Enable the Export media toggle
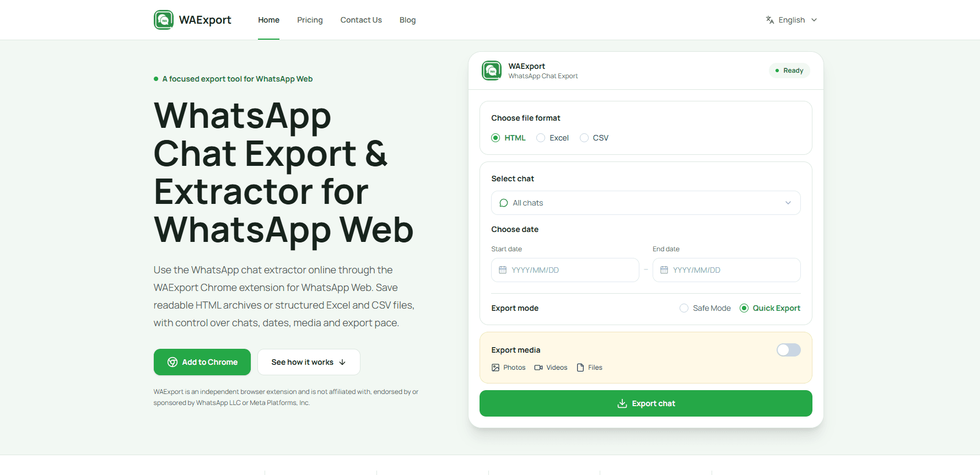Image resolution: width=980 pixels, height=475 pixels. click(x=789, y=350)
